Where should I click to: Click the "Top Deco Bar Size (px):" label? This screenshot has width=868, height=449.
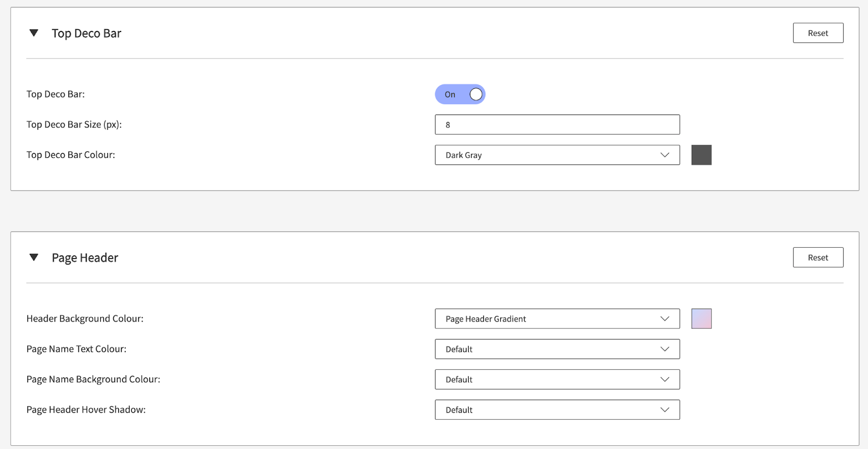point(74,125)
